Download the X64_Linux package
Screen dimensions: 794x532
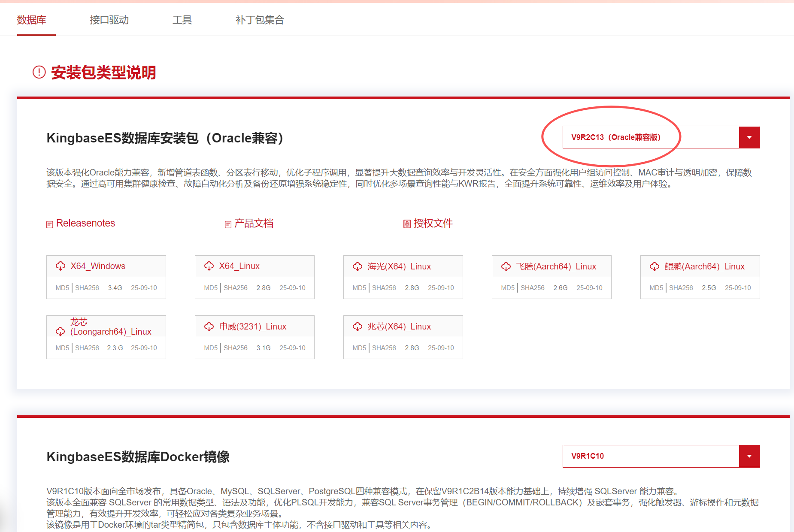click(x=239, y=266)
